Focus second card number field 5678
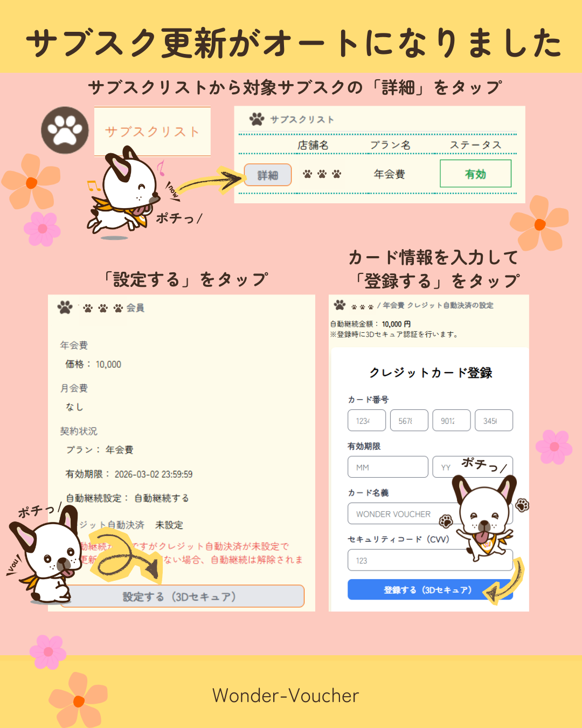This screenshot has height=728, width=582. click(409, 421)
